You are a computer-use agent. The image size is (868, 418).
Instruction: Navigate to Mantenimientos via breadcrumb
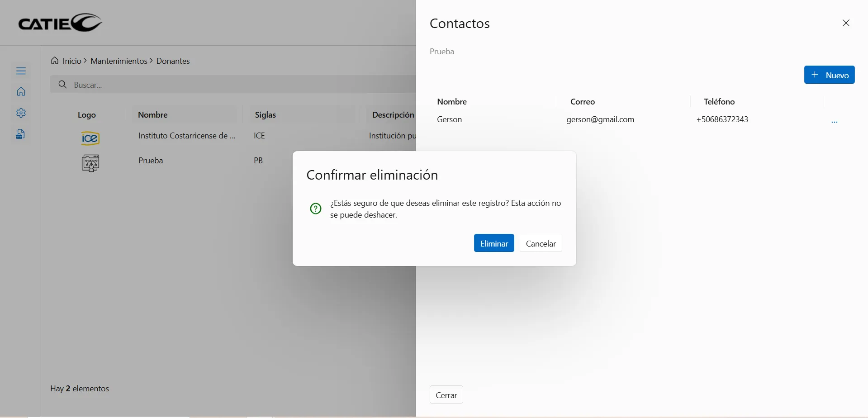coord(119,61)
